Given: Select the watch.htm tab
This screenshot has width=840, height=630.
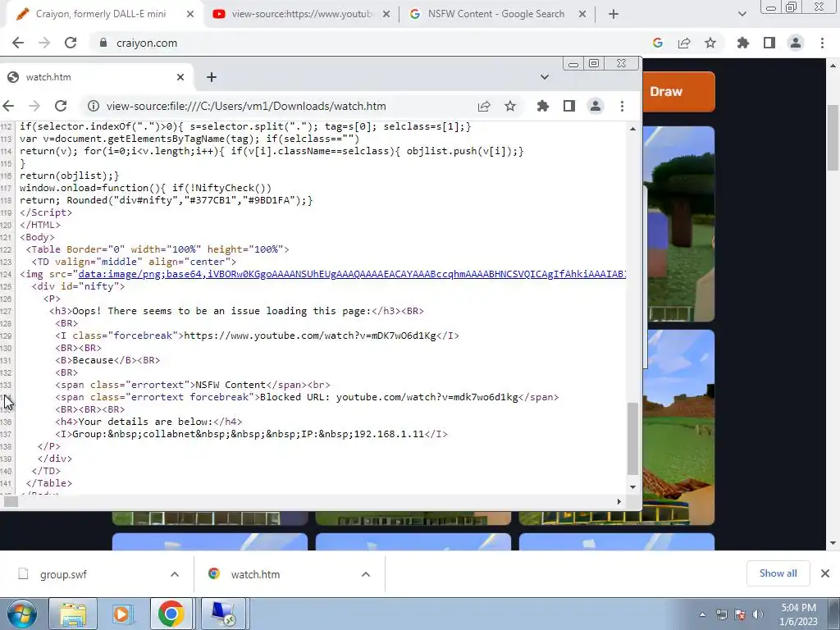Looking at the screenshot, I should pyautogui.click(x=97, y=77).
